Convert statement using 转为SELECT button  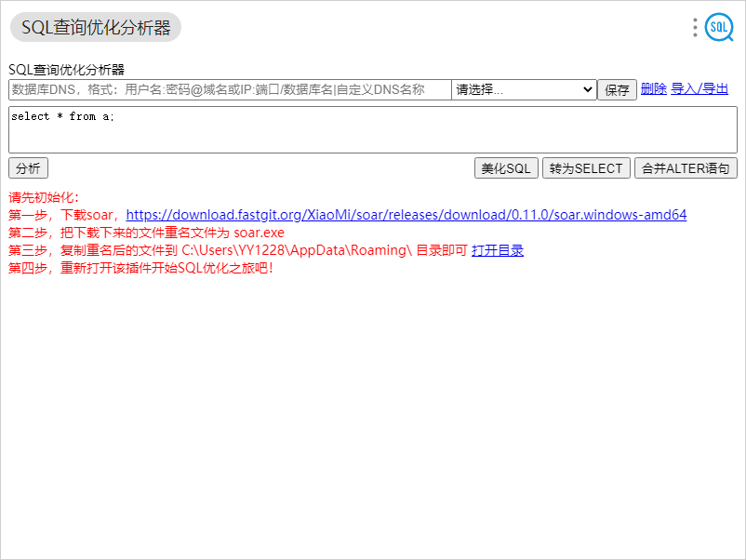[x=586, y=168]
